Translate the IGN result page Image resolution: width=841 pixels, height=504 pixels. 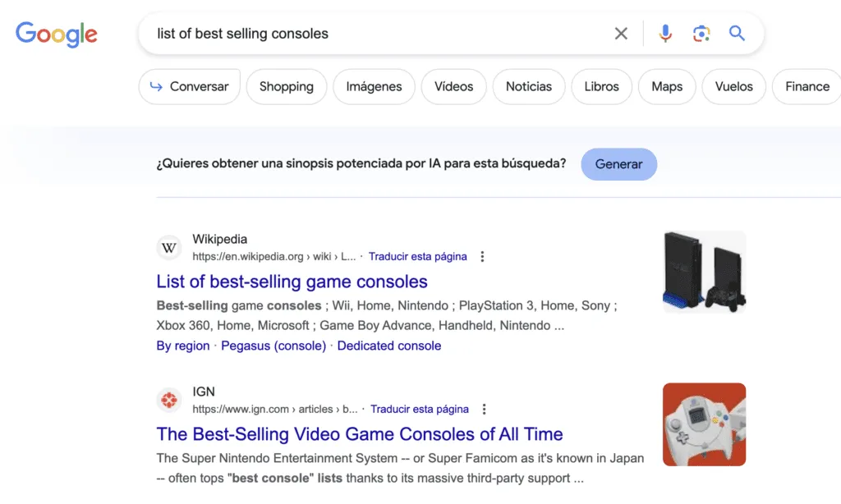tap(420, 409)
